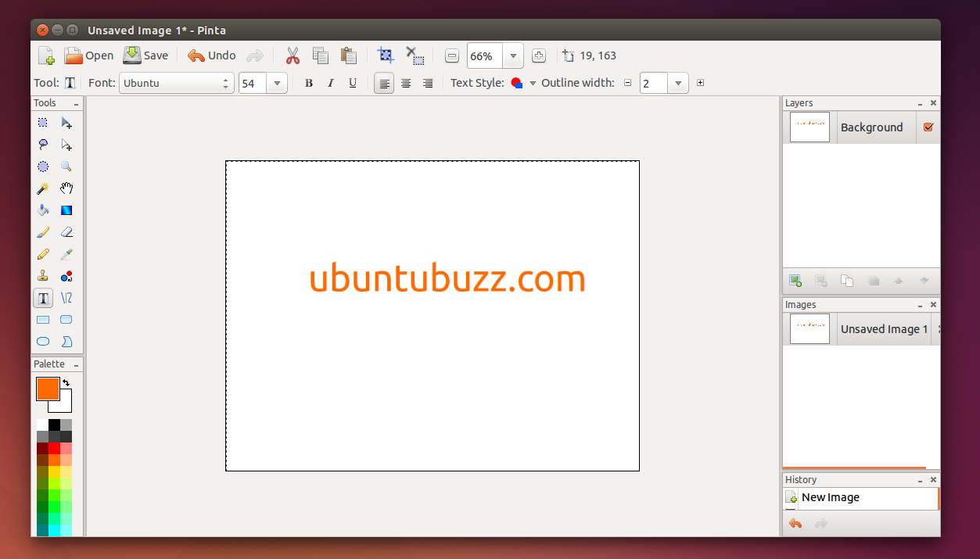This screenshot has height=559, width=980.
Task: Undo from the History panel
Action: click(x=795, y=524)
